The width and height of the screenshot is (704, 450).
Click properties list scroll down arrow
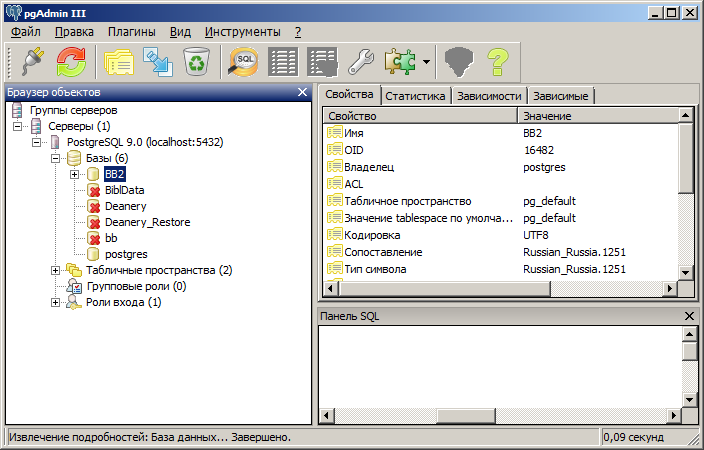686,272
